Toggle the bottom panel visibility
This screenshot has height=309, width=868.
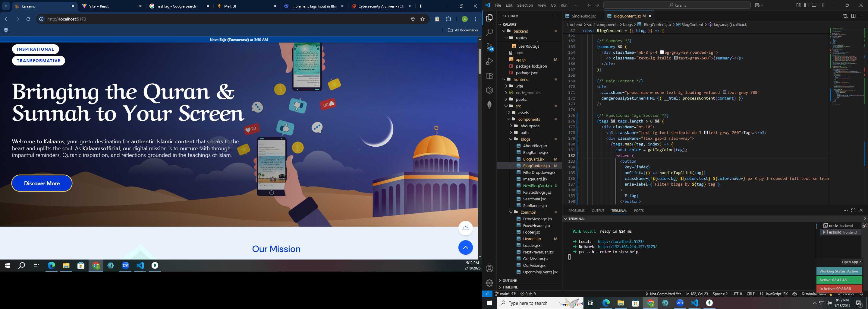tap(814, 5)
